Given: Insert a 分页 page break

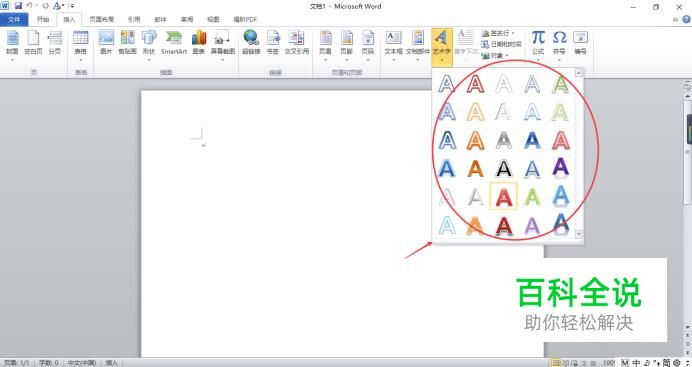Looking at the screenshot, I should tap(55, 43).
